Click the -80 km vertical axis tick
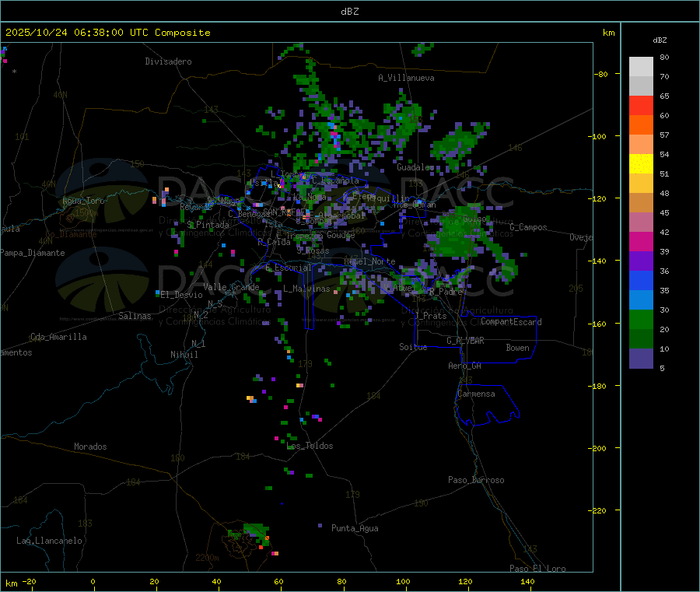This screenshot has height=592, width=700. [601, 74]
